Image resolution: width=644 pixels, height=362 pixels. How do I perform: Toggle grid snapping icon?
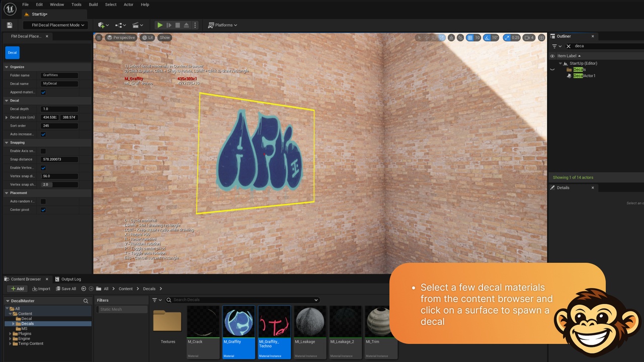pyautogui.click(x=470, y=38)
